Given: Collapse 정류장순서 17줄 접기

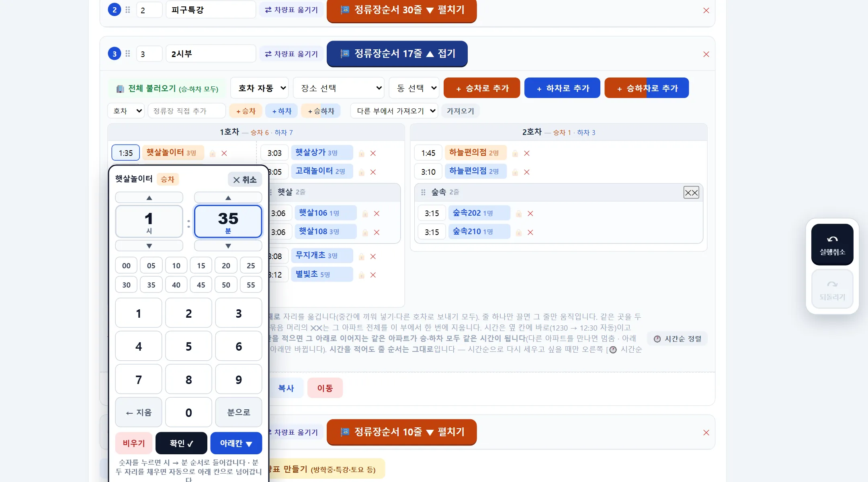Looking at the screenshot, I should pos(397,53).
